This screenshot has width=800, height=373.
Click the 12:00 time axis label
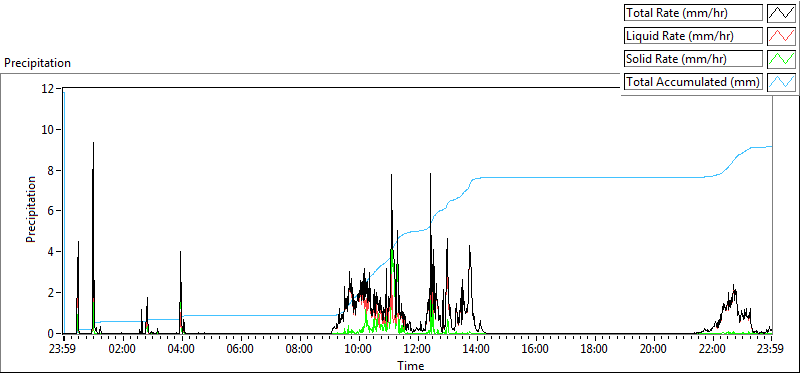[x=418, y=350]
